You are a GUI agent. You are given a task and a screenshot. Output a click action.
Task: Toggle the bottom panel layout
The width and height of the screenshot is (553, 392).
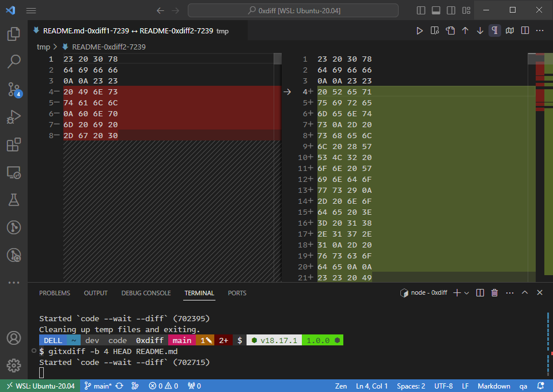(436, 10)
